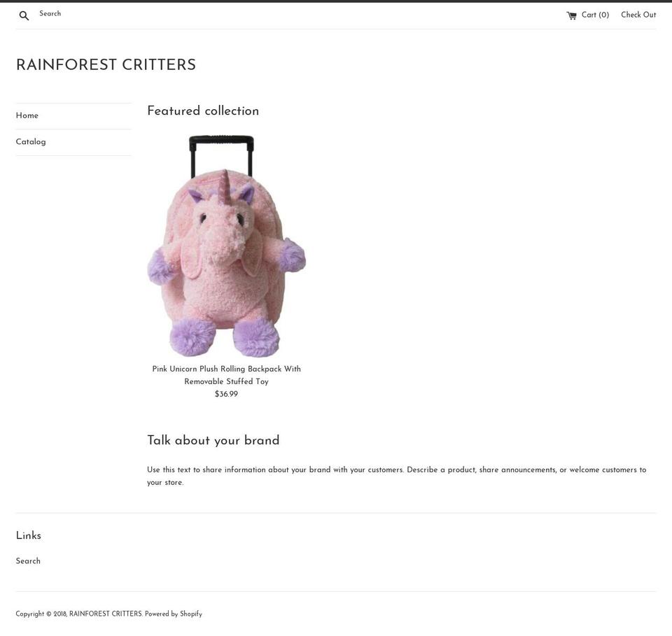
Task: Open the Catalog sidebar menu item
Action: (x=31, y=142)
